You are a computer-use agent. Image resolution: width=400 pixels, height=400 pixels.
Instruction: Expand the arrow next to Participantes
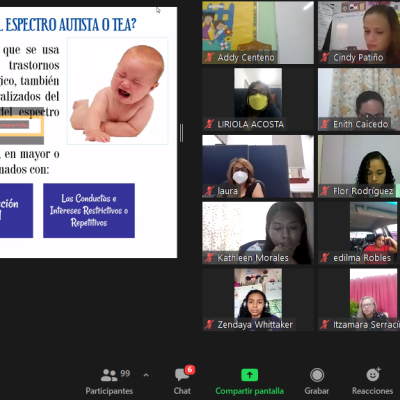point(146,375)
